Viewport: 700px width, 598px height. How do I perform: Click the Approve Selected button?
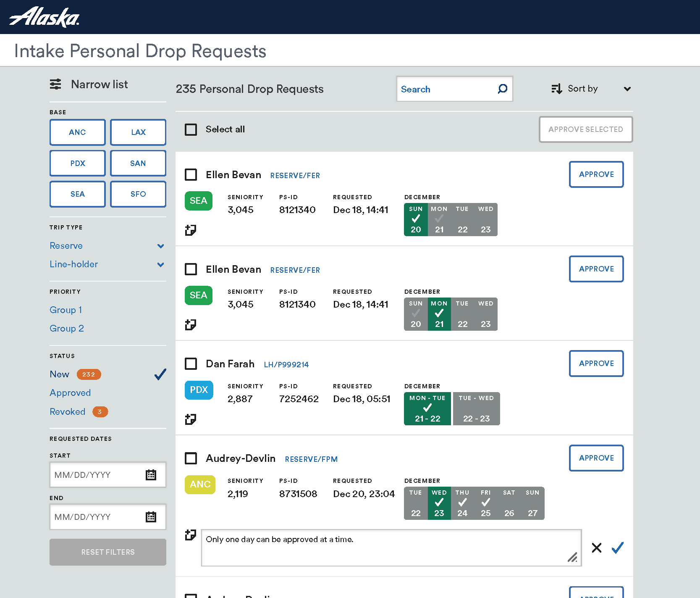tap(586, 129)
